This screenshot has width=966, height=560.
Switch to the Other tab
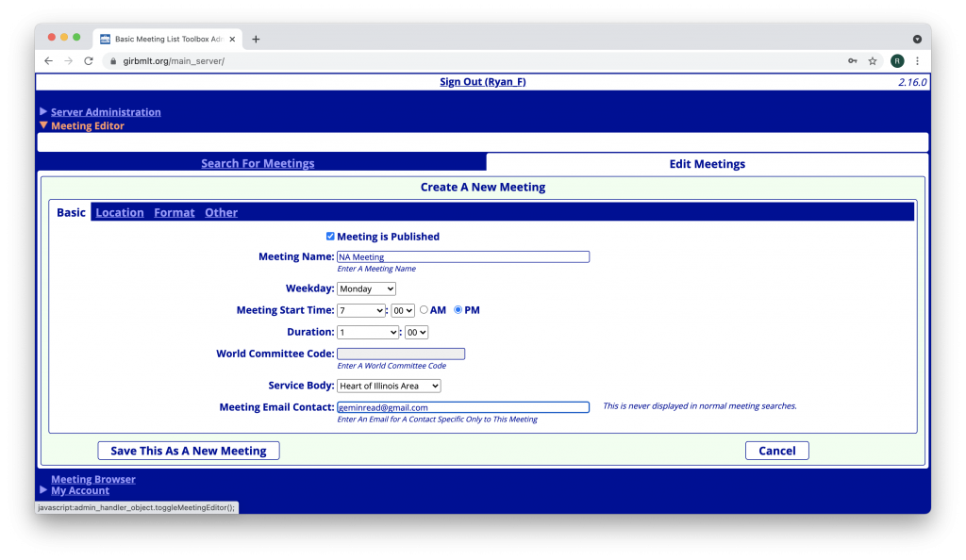point(221,212)
